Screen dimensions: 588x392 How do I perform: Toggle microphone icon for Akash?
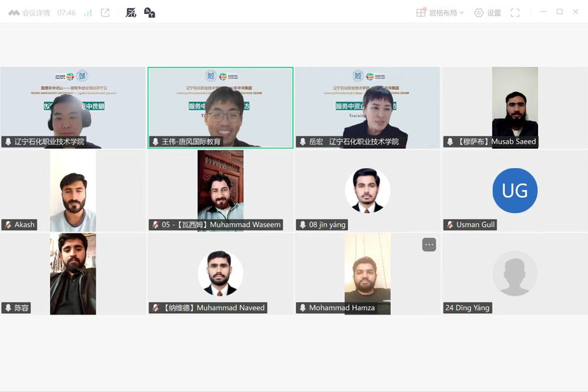pos(8,225)
